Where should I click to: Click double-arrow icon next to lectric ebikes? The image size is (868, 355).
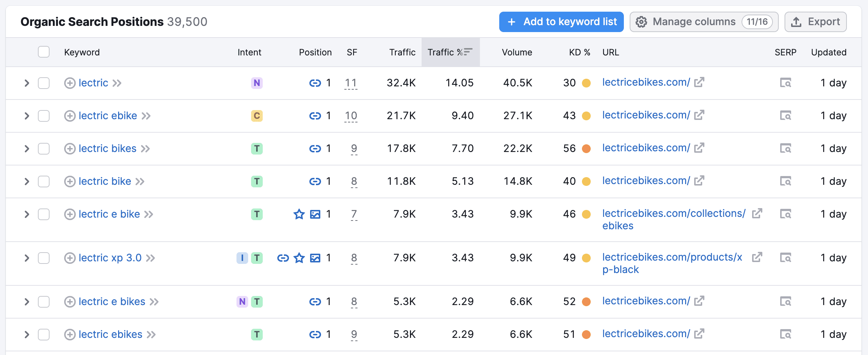151,335
